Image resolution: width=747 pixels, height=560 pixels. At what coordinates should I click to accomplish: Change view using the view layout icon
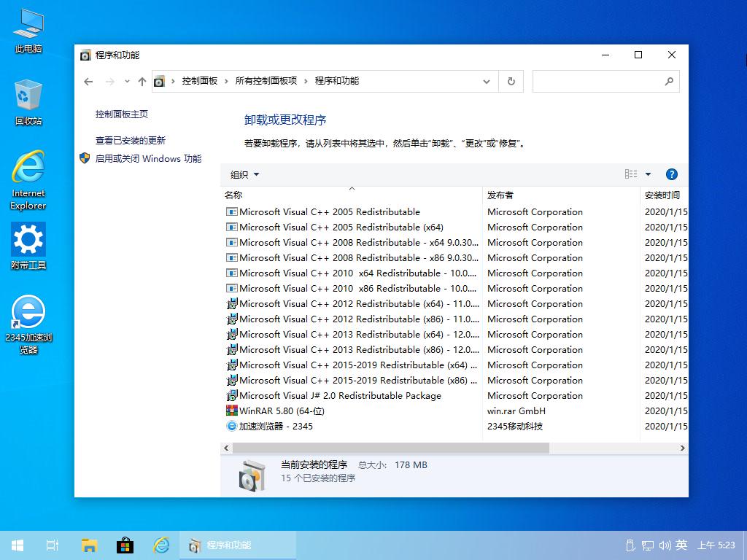click(x=631, y=174)
